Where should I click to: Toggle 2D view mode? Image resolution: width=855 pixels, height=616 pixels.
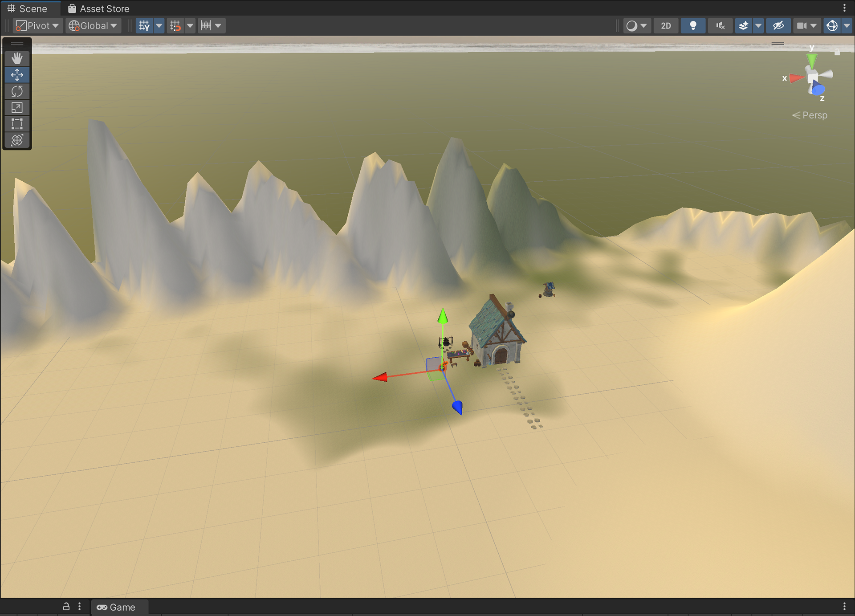tap(666, 26)
